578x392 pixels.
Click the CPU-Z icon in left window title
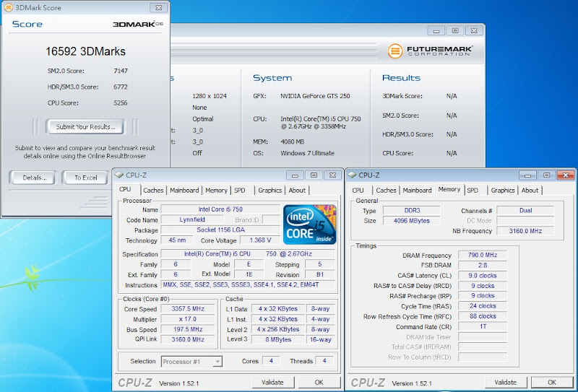[119, 175]
